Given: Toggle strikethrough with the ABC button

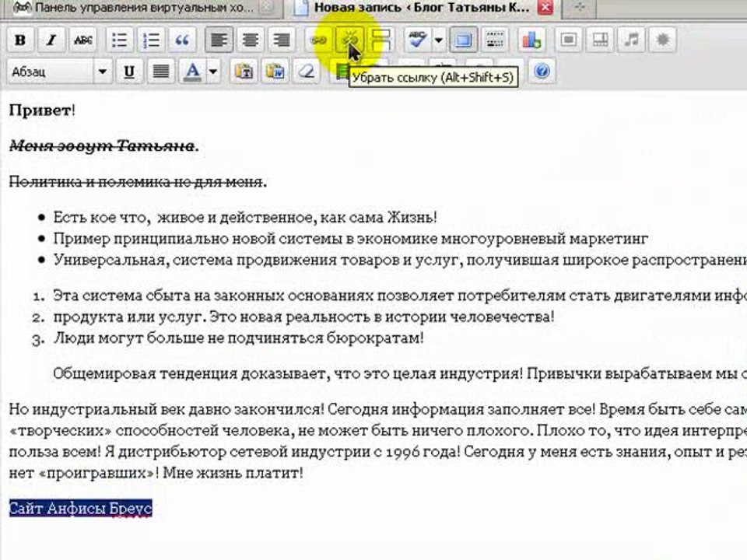Looking at the screenshot, I should click(x=83, y=40).
